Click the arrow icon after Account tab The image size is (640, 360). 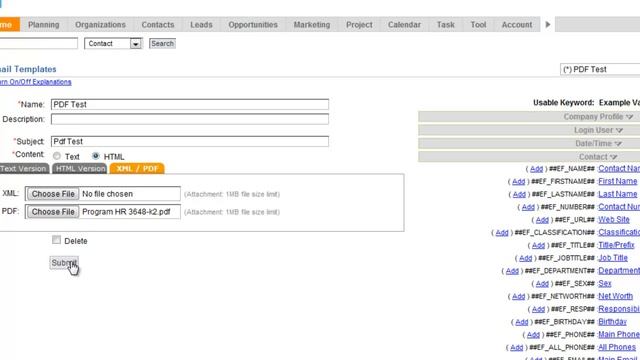coord(548,24)
